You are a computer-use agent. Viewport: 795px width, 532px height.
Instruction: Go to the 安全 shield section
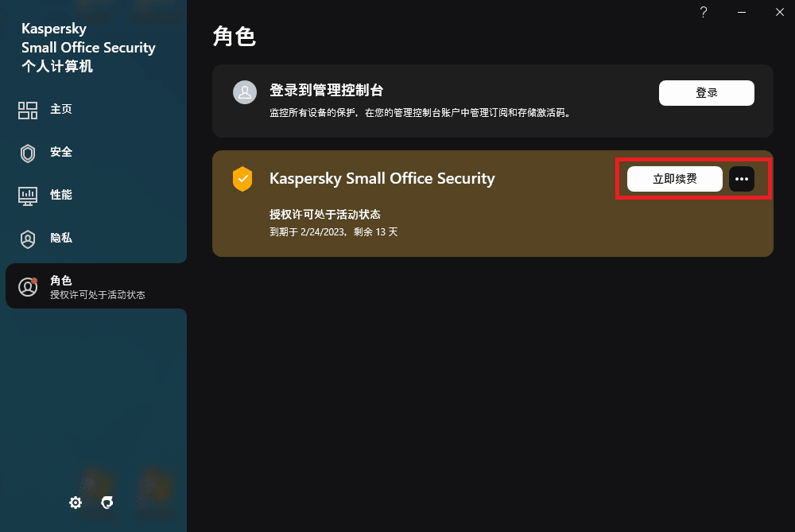tap(29, 153)
